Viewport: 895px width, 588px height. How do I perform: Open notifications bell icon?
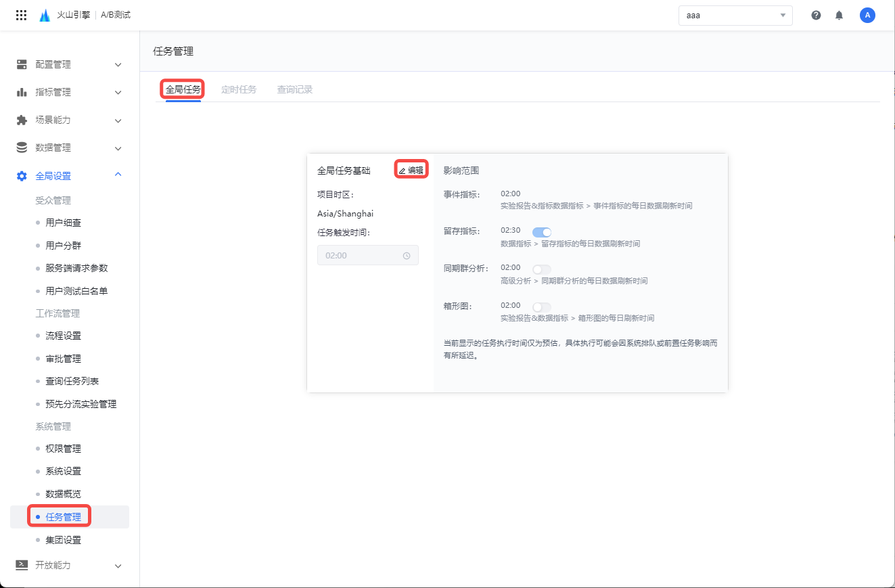[x=840, y=15]
